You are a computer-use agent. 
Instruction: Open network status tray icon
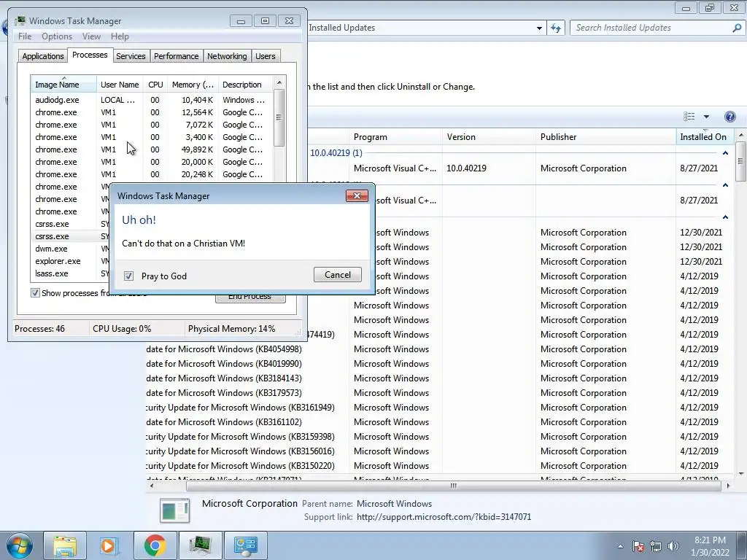[656, 546]
